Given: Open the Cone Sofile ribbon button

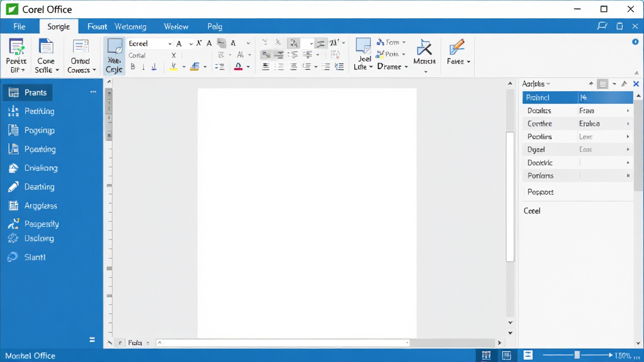Looking at the screenshot, I should [46, 56].
